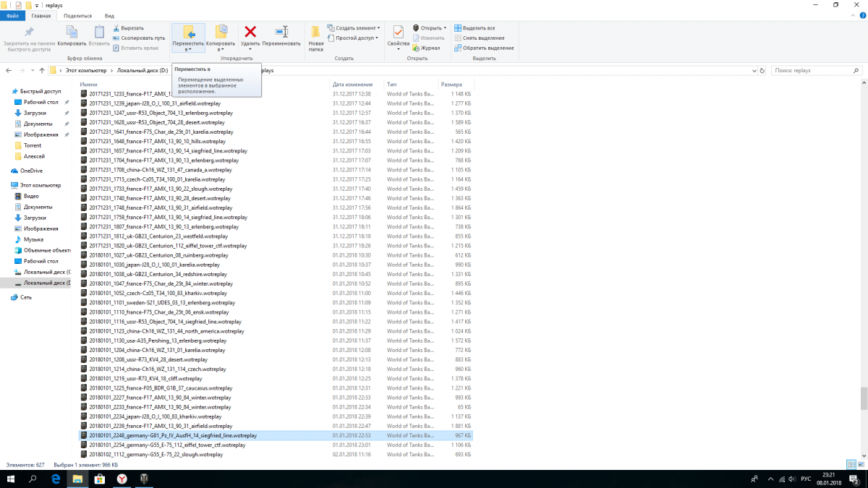Click the red Delete (Удалить) icon
Image resolution: width=868 pixels, height=488 pixels.
(250, 32)
